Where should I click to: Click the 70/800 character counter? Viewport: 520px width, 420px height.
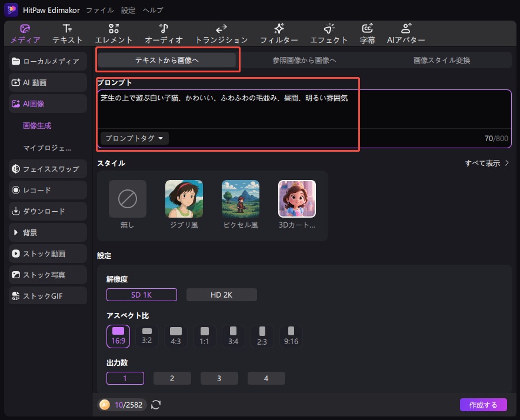point(496,138)
